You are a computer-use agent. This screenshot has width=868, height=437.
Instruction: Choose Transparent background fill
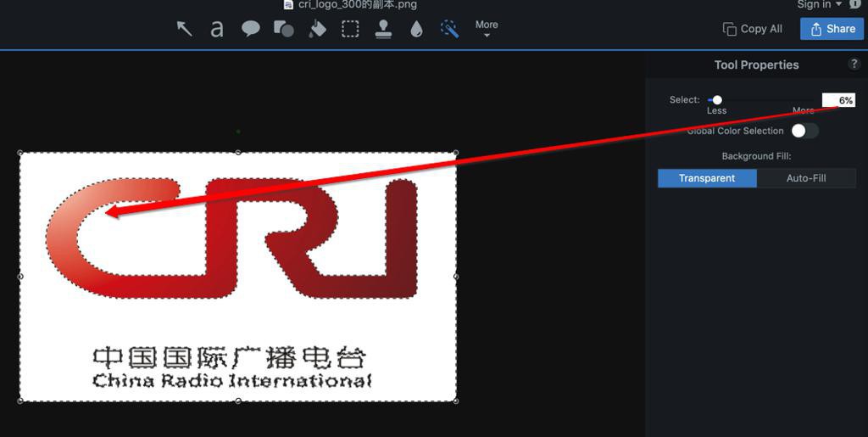[x=707, y=178]
